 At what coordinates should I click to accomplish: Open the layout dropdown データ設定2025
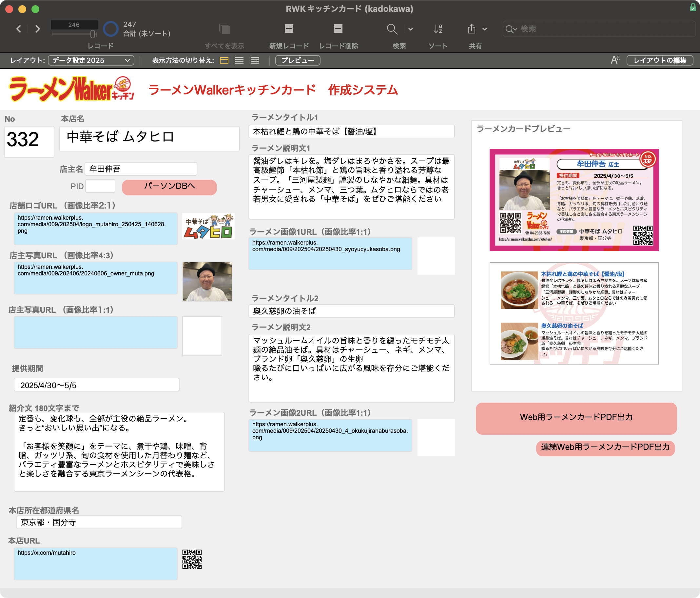[91, 61]
